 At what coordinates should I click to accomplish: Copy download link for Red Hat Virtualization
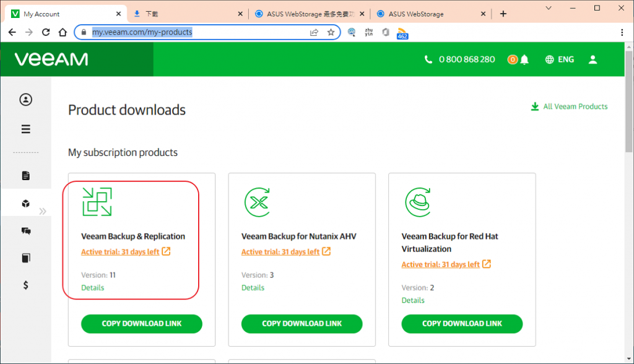(x=462, y=324)
